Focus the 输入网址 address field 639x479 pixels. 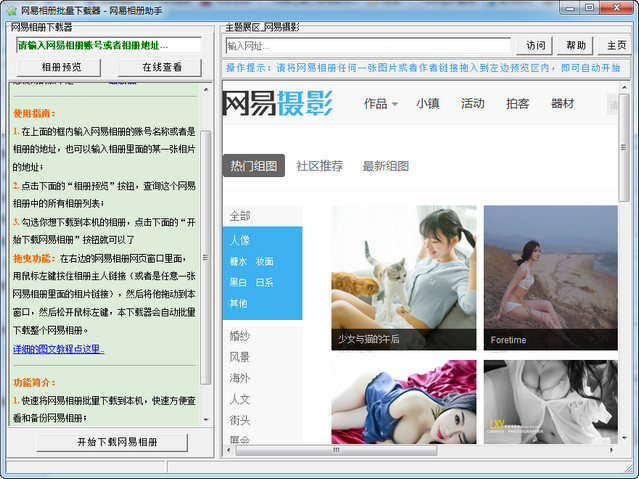pos(367,45)
